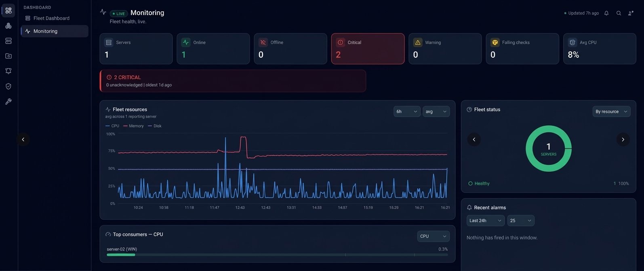Toggle the Disk series in the legend
Image resolution: width=644 pixels, height=271 pixels.
pyautogui.click(x=155, y=126)
